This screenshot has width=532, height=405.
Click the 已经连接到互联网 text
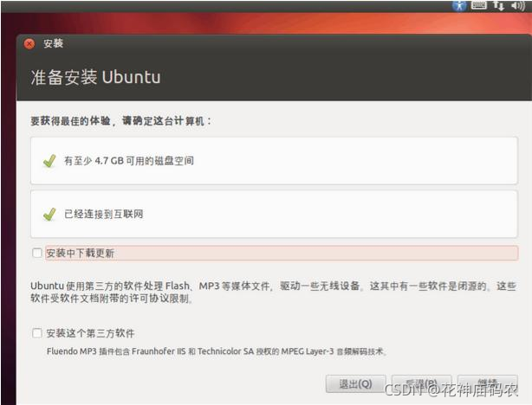coord(103,214)
